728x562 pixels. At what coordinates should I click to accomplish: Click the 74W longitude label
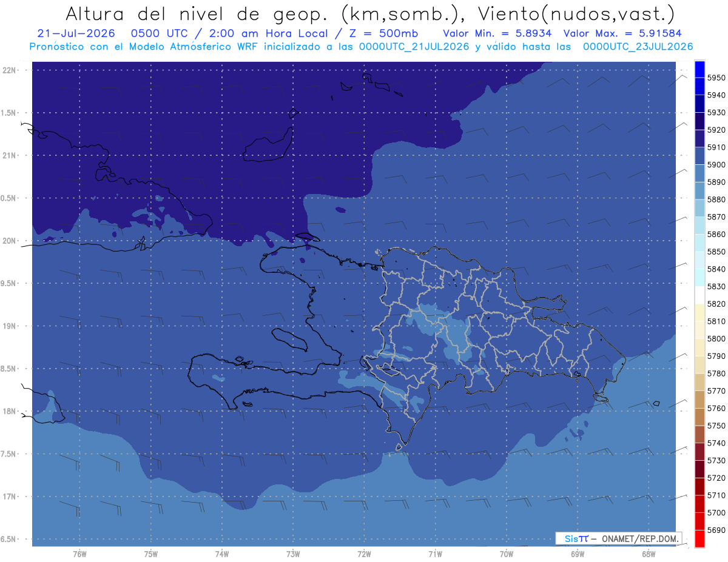point(222,554)
